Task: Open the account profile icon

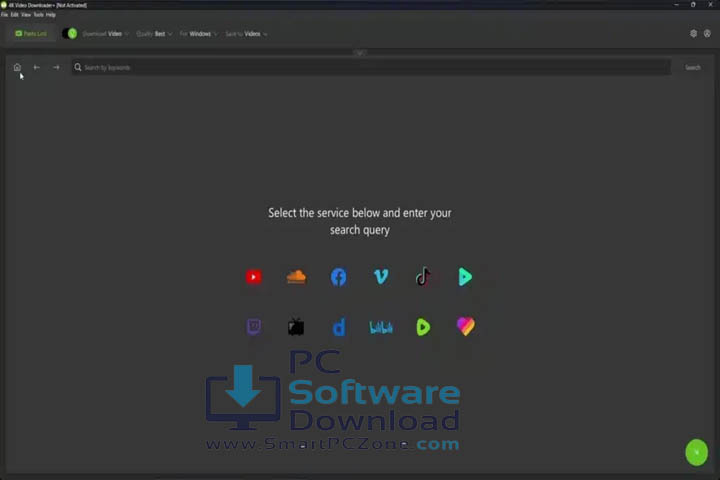Action: coord(707,34)
